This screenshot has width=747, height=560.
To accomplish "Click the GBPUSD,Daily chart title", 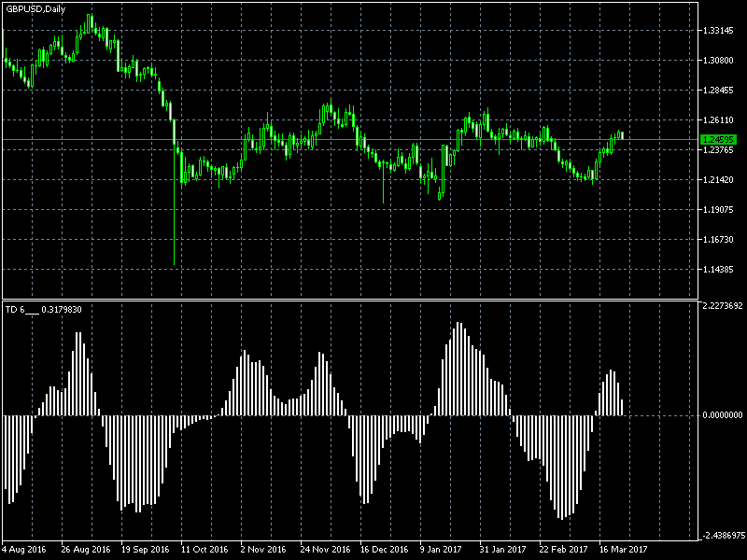I will 35,8.
